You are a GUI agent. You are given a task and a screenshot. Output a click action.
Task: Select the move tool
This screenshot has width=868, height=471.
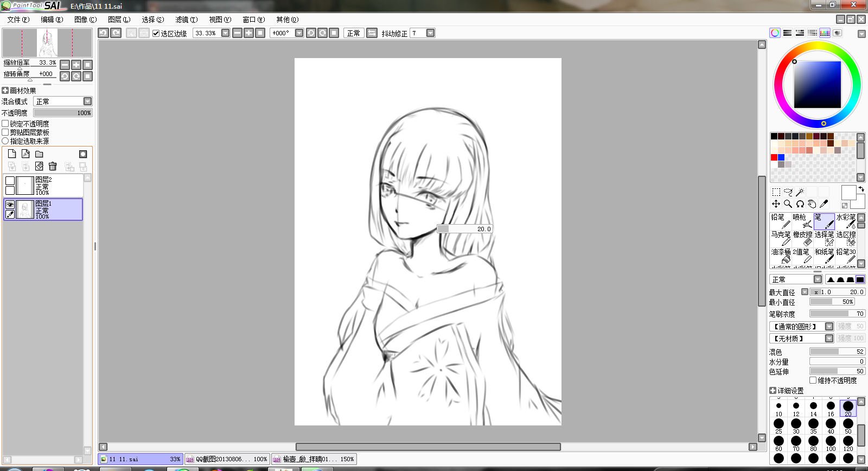point(776,204)
